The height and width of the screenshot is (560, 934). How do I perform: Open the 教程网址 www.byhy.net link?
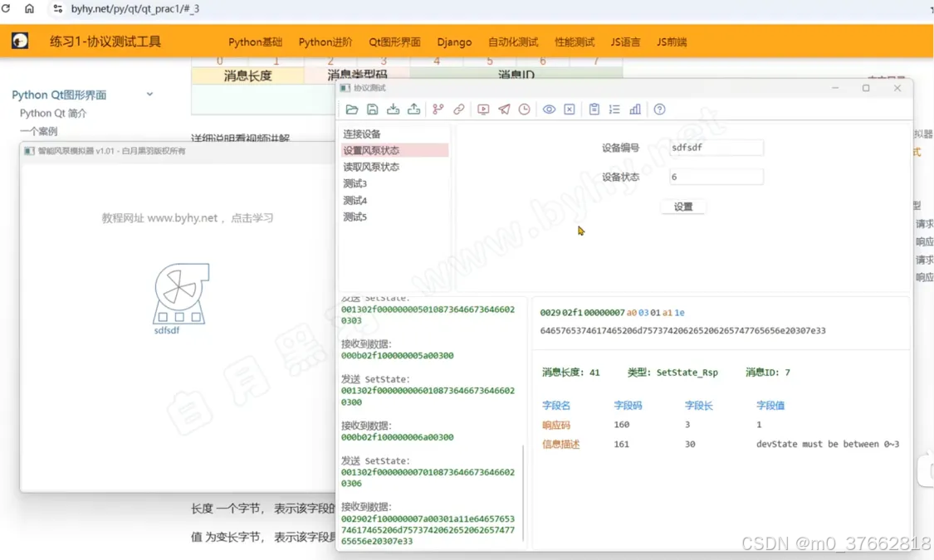pos(188,218)
